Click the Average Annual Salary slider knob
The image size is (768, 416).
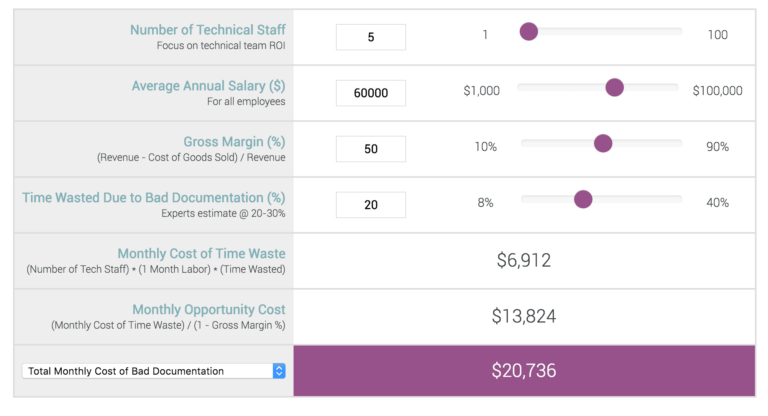[x=615, y=88]
